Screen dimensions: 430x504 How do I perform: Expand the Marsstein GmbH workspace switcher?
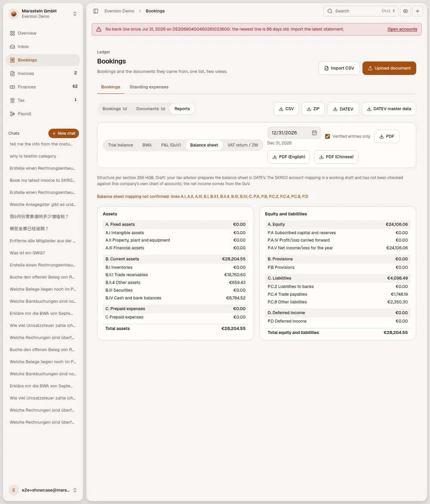pos(75,14)
